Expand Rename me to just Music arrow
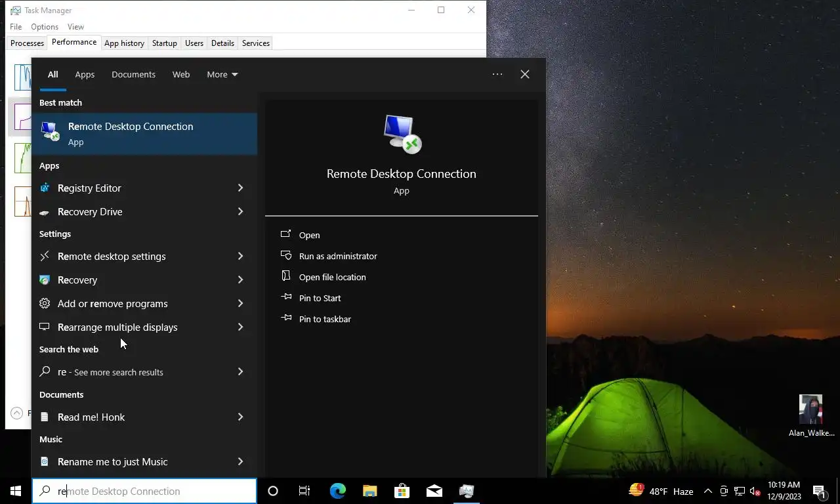The image size is (840, 504). click(x=240, y=461)
